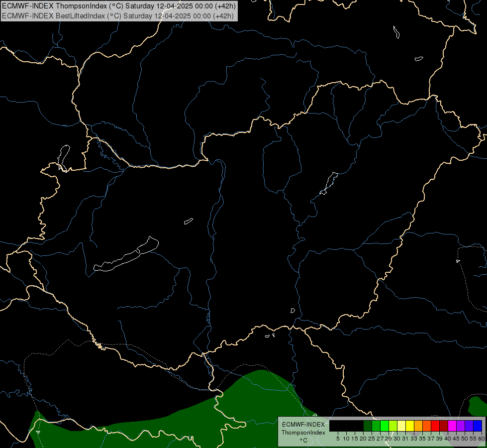Select the orange-red 35–37 legend swatch
The height and width of the screenshot is (448, 487).
point(427,426)
